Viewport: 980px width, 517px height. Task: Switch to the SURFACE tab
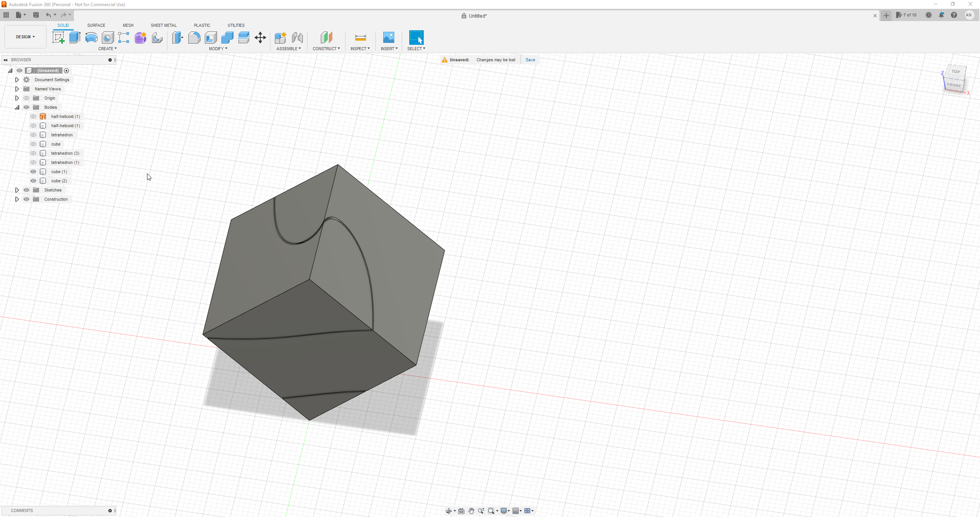(x=96, y=25)
